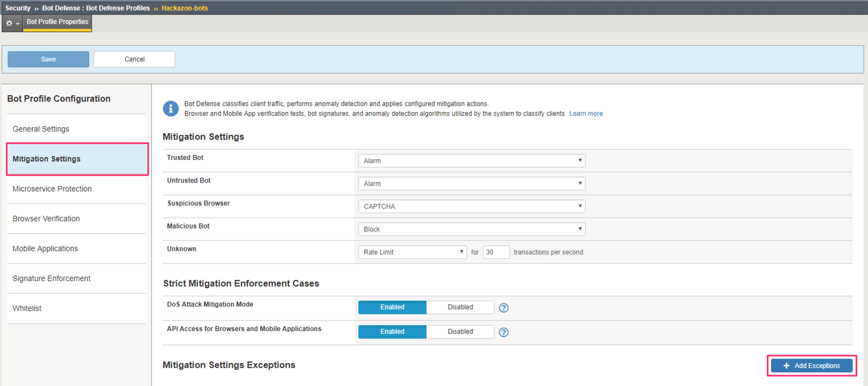Select the Bot Profile Properties tab

click(57, 22)
